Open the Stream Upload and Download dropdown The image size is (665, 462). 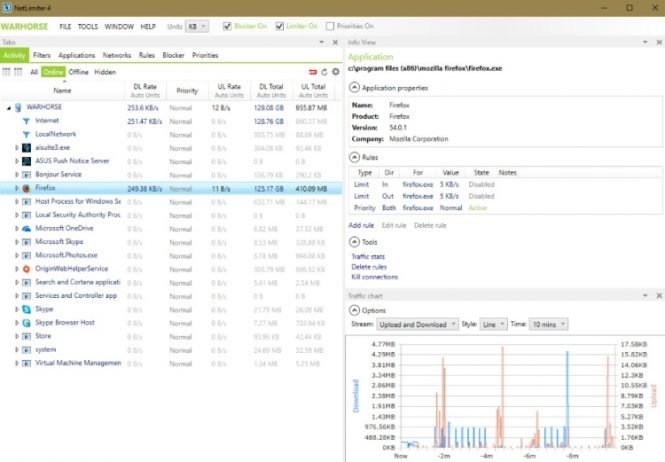[415, 324]
